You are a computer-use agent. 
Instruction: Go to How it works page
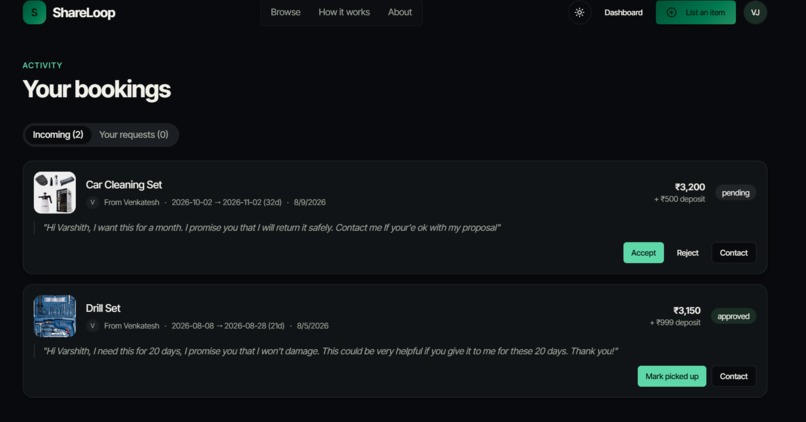(344, 12)
